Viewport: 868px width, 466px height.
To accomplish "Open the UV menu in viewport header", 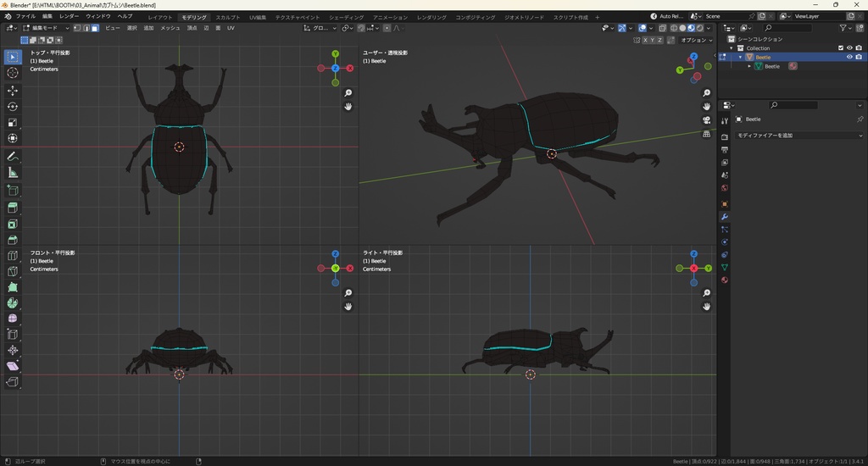I will pos(231,28).
